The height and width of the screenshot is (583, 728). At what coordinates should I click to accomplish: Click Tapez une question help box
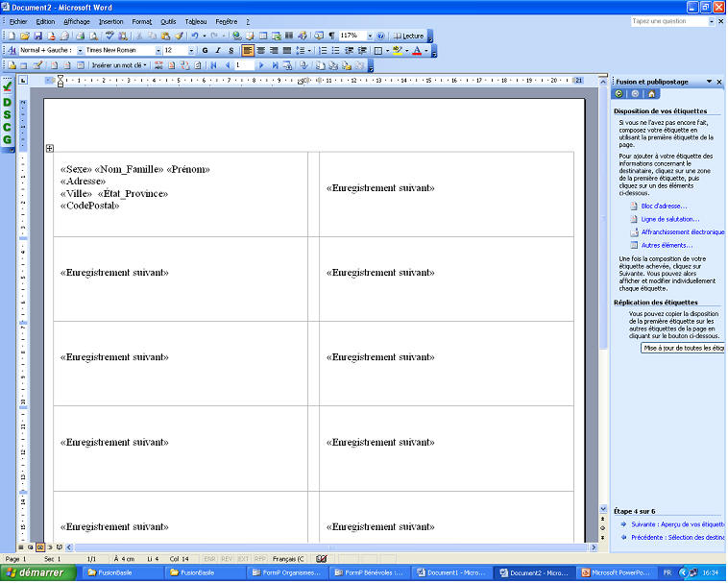[669, 21]
